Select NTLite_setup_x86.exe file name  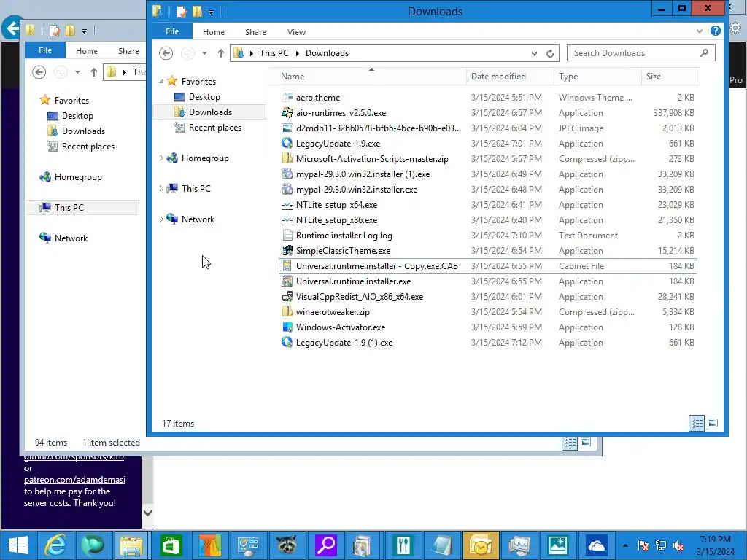coord(336,220)
